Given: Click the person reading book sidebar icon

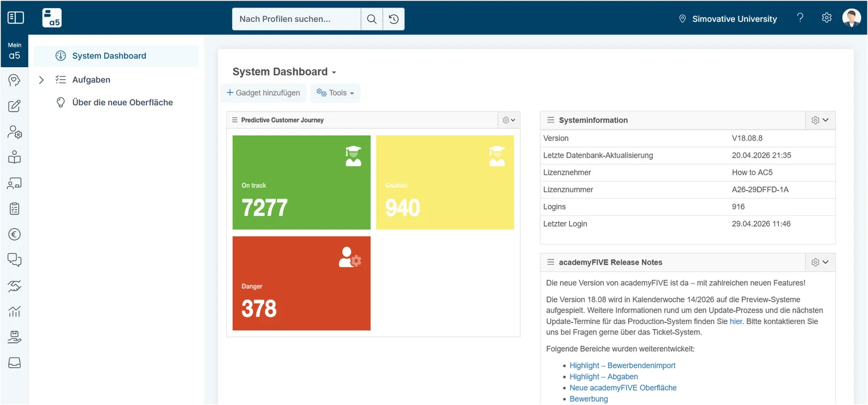Looking at the screenshot, I should point(14,157).
